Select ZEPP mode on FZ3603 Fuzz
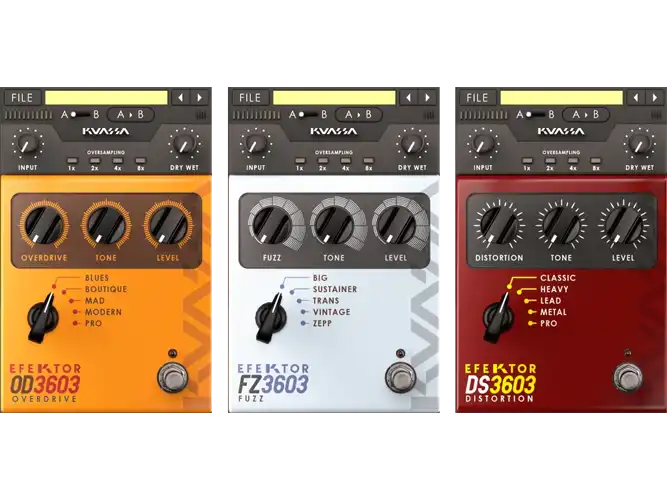This screenshot has width=667, height=500. (x=322, y=323)
